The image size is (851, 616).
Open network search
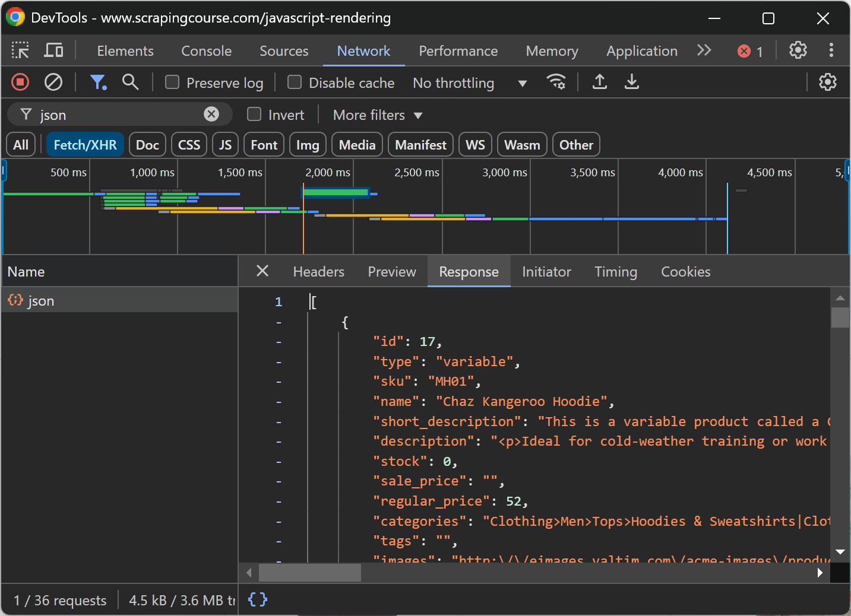click(130, 82)
